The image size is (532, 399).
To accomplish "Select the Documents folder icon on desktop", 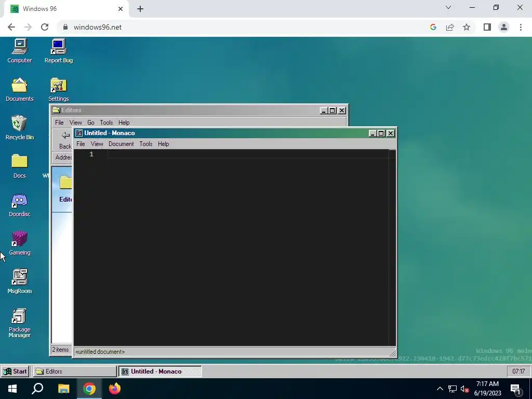I will pyautogui.click(x=19, y=89).
